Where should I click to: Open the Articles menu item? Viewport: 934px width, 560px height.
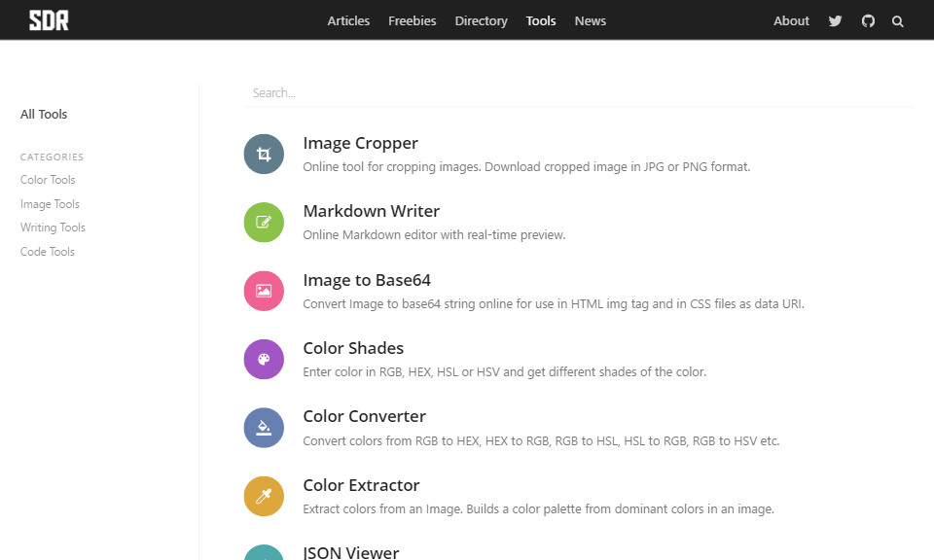point(348,20)
